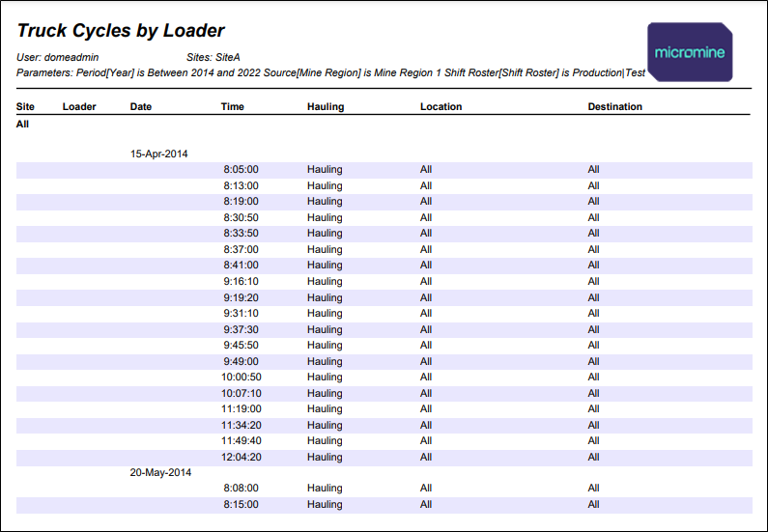Click the 8:30:50 time cell
Viewport: 768px width, 532px height.
(241, 217)
